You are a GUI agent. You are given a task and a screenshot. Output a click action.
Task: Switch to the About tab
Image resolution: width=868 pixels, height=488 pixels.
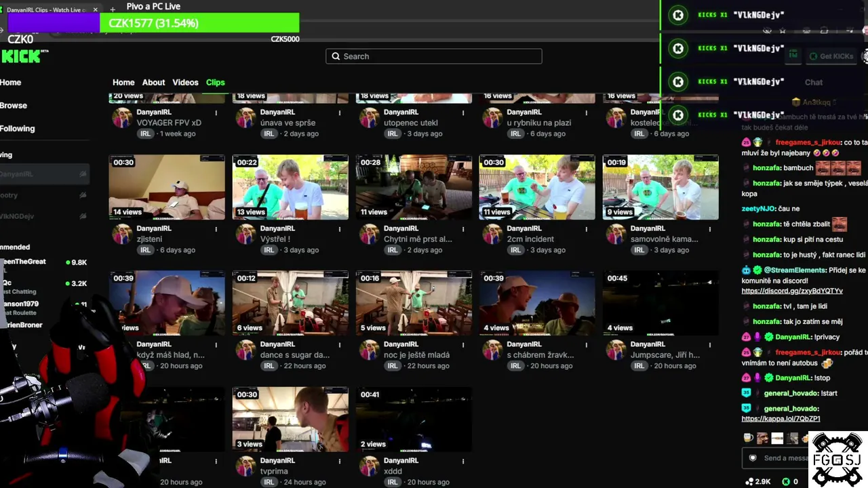[153, 83]
